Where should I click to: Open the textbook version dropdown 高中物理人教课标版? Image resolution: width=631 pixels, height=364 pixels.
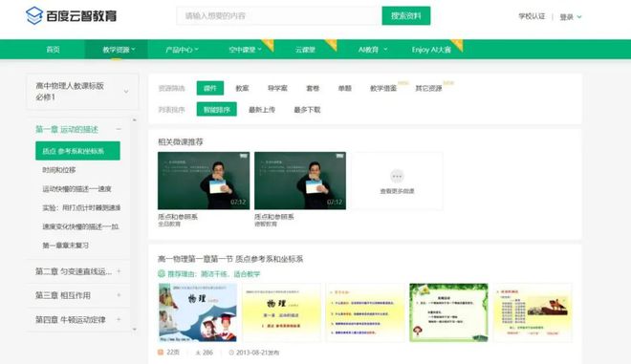(82, 92)
